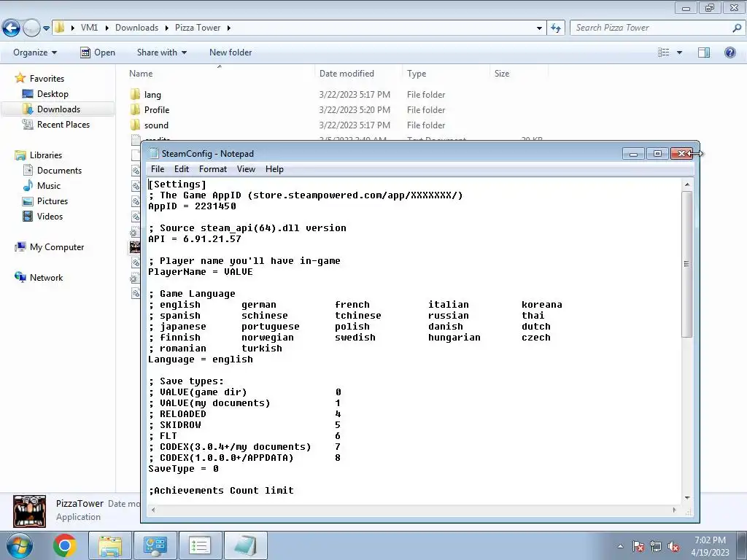The image size is (747, 560).
Task: Open Notepad's File menu
Action: pyautogui.click(x=158, y=169)
